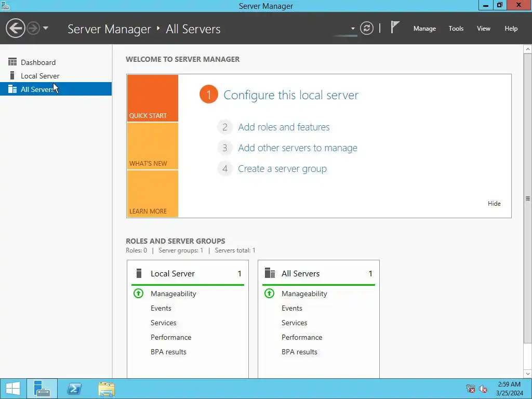
Task: Click the step 2 number circle
Action: click(x=224, y=127)
